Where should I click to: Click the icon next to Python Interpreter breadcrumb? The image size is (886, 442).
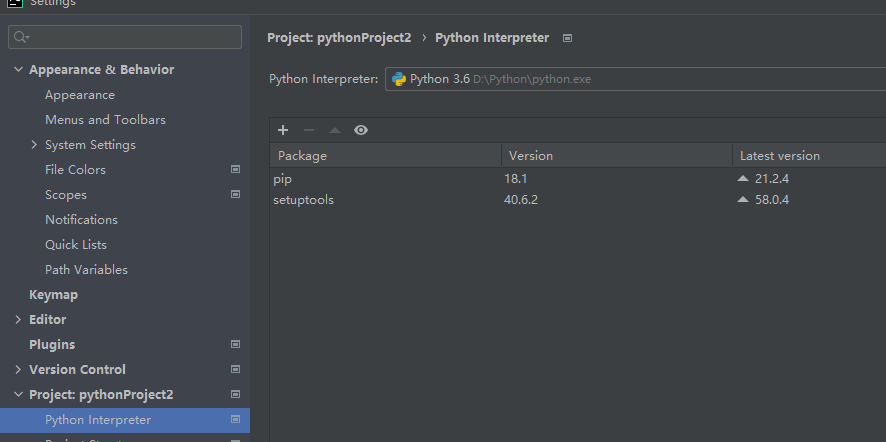tap(568, 38)
